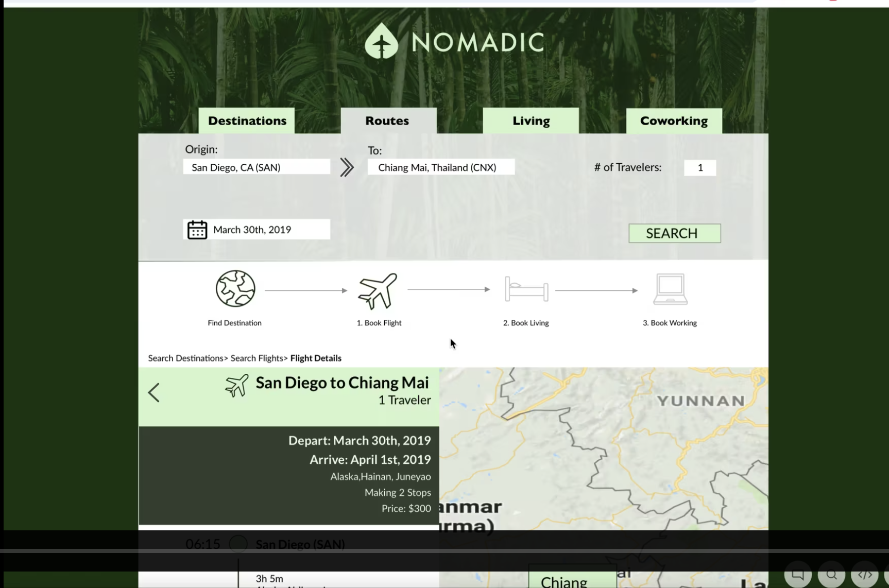Click the # of Travelers label
The image size is (889, 588).
tap(628, 167)
